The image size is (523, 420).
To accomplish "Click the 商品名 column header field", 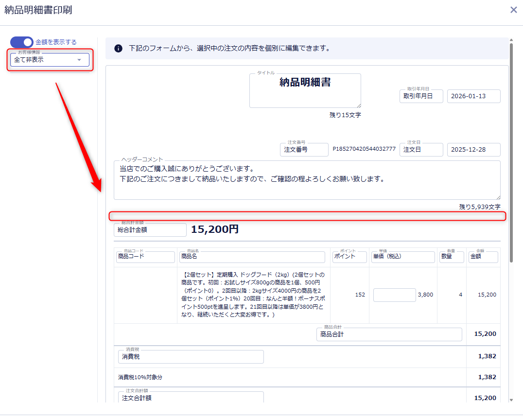I will tap(252, 257).
